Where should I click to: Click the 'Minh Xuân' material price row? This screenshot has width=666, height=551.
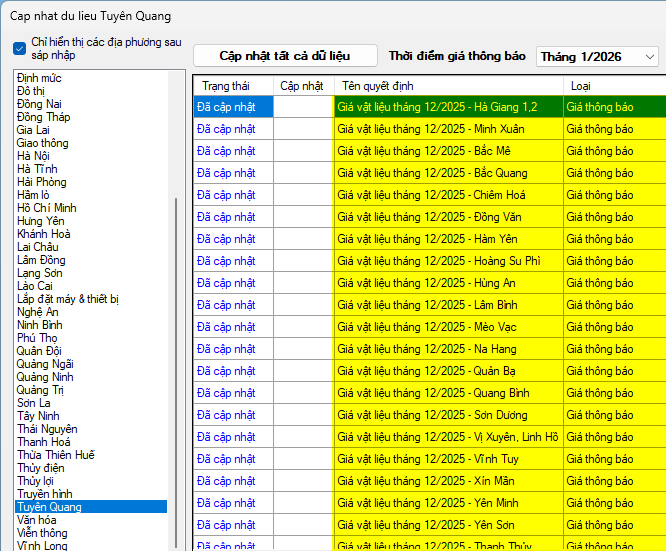tap(448, 129)
